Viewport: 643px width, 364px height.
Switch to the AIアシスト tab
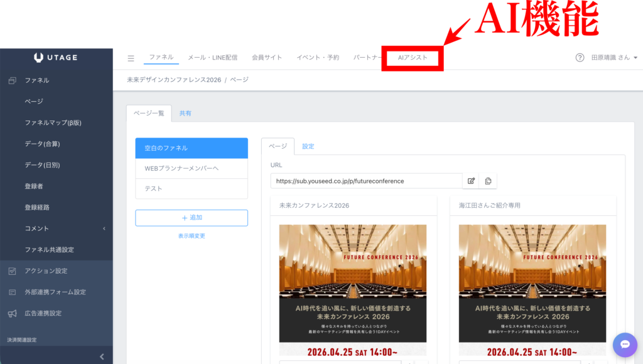click(413, 58)
